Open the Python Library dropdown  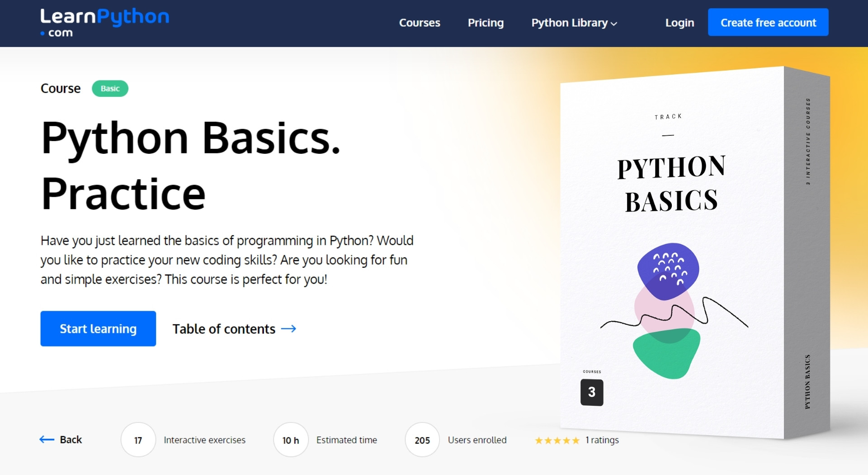(569, 23)
